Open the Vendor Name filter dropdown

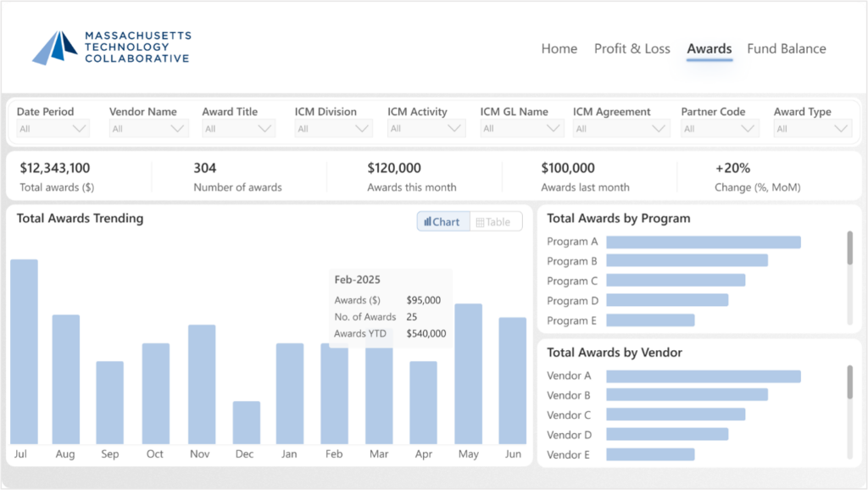click(148, 129)
